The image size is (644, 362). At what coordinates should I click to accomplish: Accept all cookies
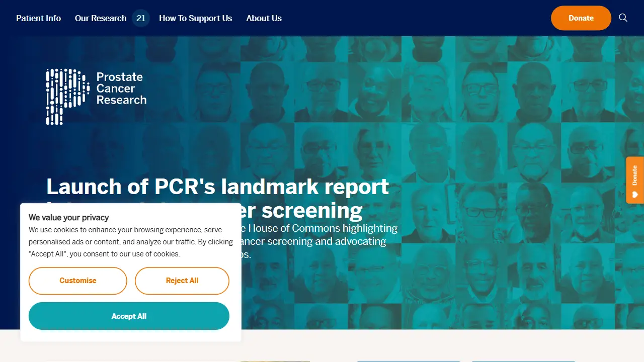(x=129, y=316)
